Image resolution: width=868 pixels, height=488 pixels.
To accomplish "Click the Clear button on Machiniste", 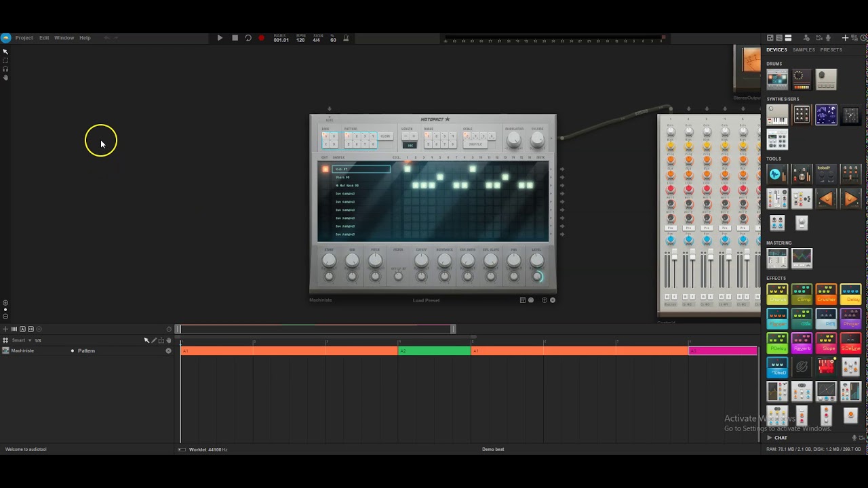I will tap(385, 136).
